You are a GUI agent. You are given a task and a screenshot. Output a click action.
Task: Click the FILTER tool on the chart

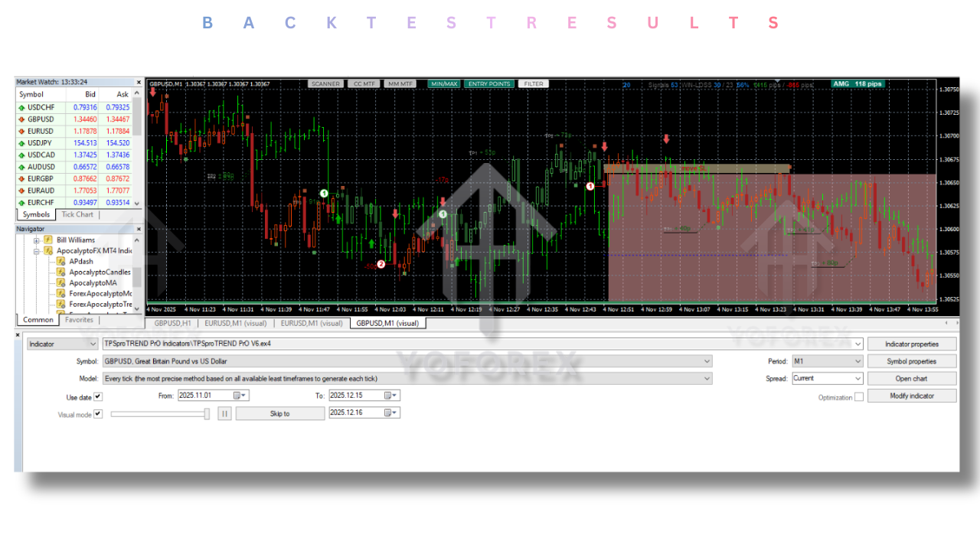(x=533, y=84)
